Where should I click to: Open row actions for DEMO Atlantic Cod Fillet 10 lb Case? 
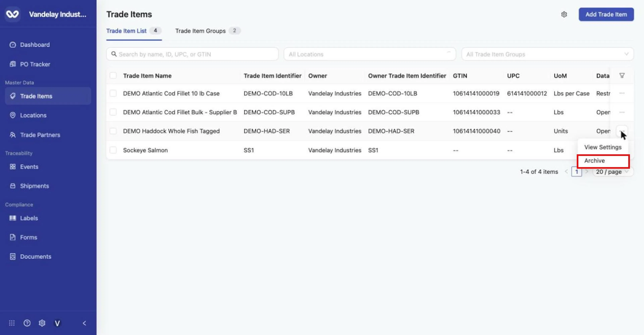622,93
